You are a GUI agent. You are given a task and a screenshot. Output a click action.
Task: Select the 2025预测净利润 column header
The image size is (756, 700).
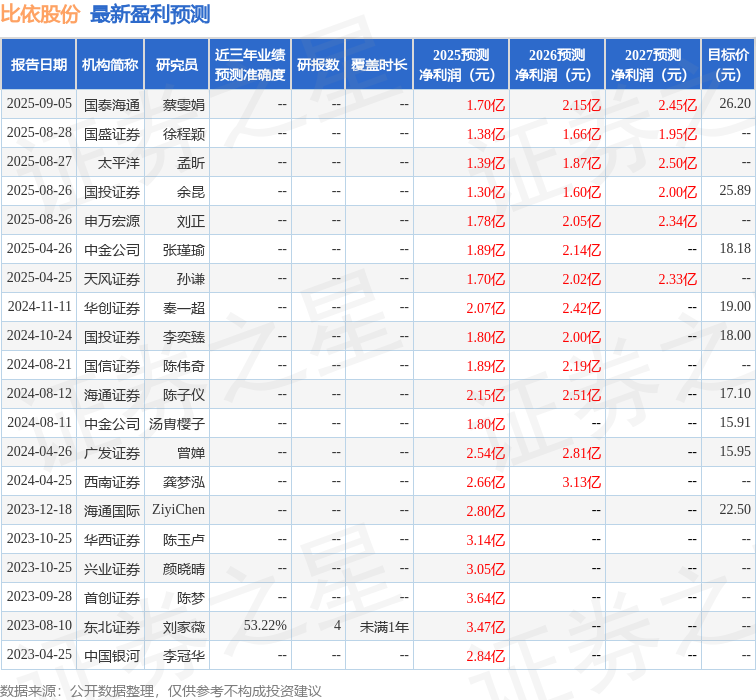point(461,65)
